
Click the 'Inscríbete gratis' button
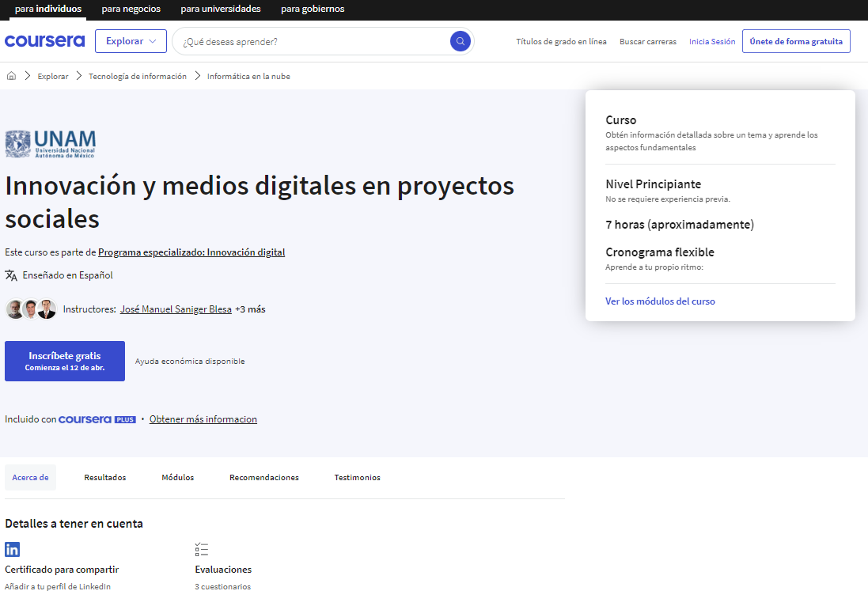65,361
